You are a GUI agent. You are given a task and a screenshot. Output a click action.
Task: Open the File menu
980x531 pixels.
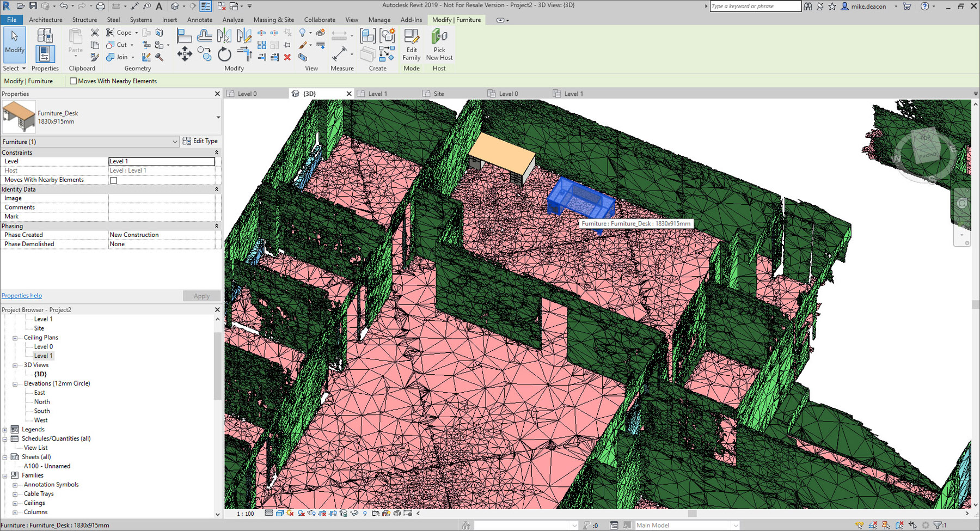[11, 20]
